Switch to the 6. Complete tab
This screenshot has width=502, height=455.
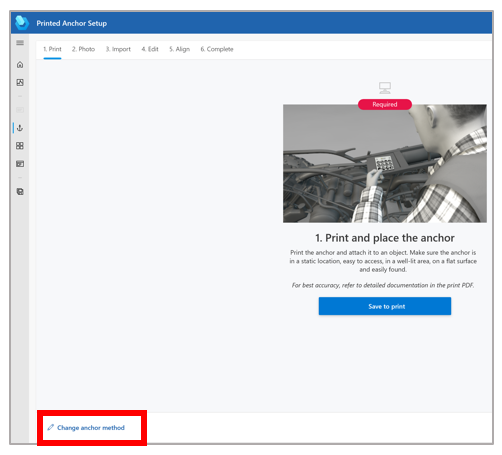[x=217, y=49]
